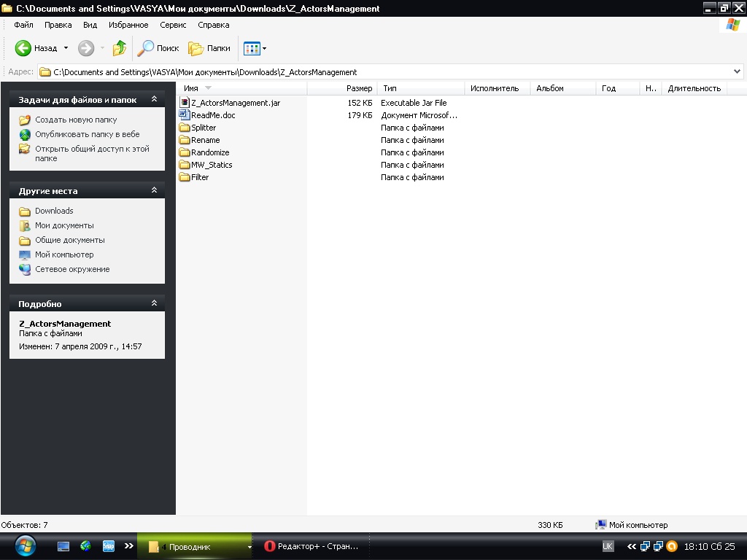Click the 152 КБ size cell
747x560 pixels.
pyautogui.click(x=360, y=102)
